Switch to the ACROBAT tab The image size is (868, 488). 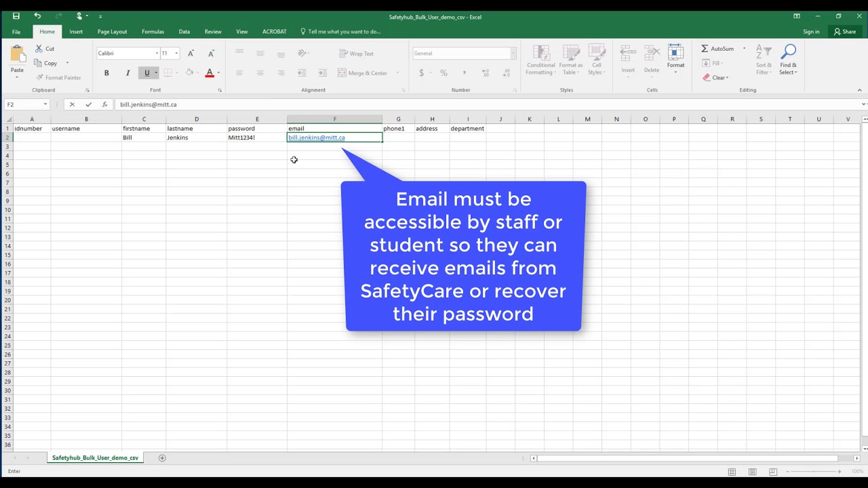[275, 32]
